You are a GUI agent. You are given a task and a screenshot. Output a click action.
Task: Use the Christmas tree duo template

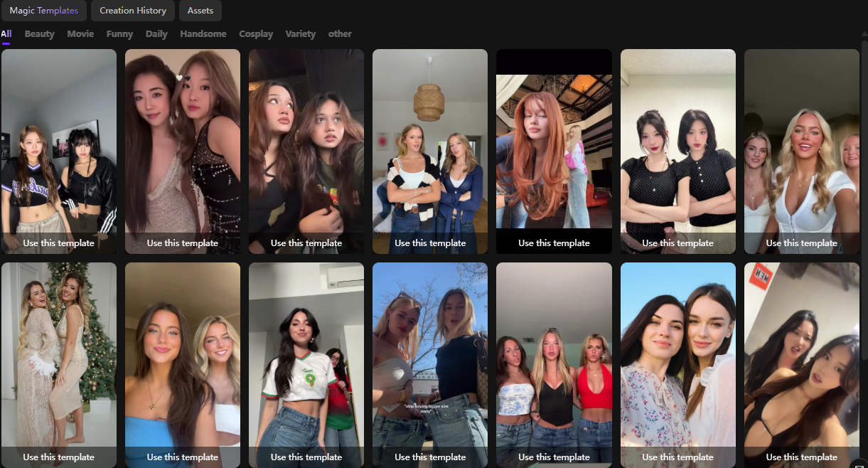[58, 457]
